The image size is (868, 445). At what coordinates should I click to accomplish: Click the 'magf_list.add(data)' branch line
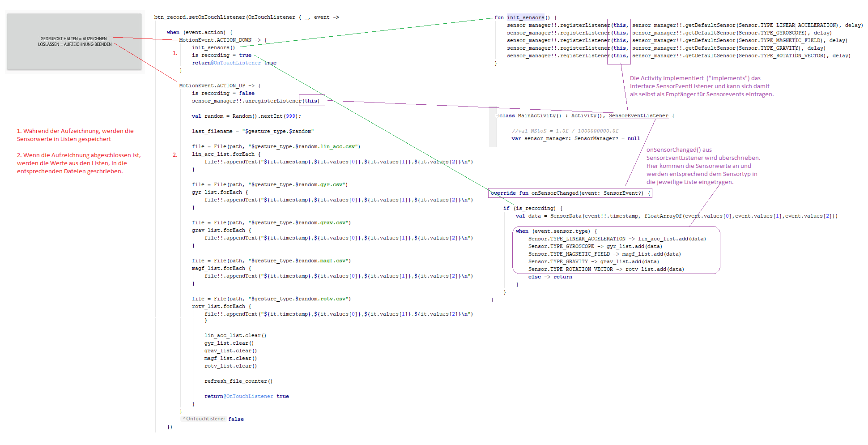604,254
